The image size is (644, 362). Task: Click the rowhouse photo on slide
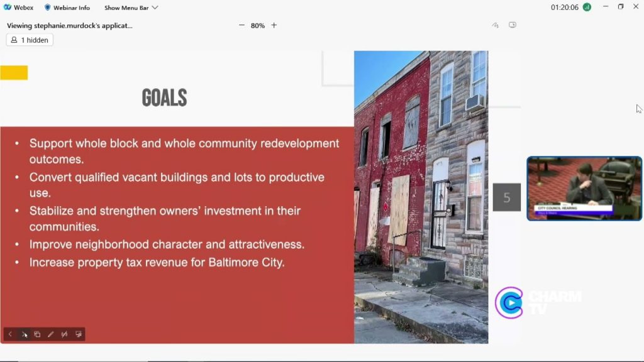pyautogui.click(x=421, y=197)
